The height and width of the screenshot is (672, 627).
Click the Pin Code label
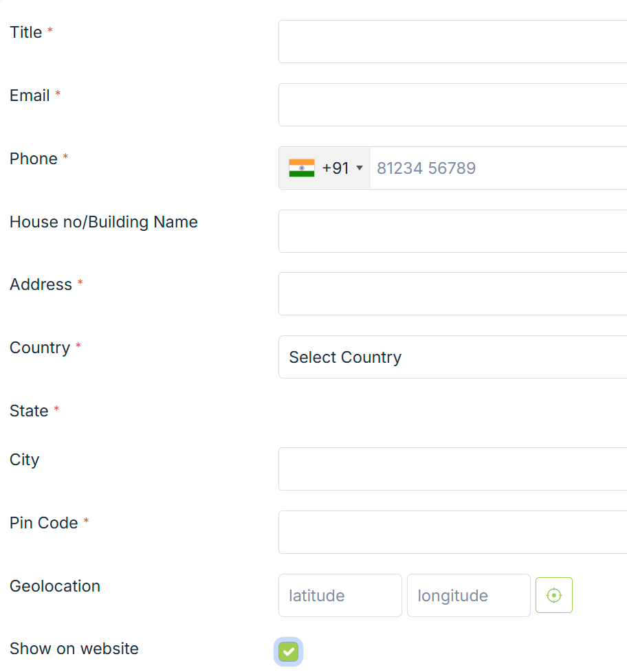[44, 523]
